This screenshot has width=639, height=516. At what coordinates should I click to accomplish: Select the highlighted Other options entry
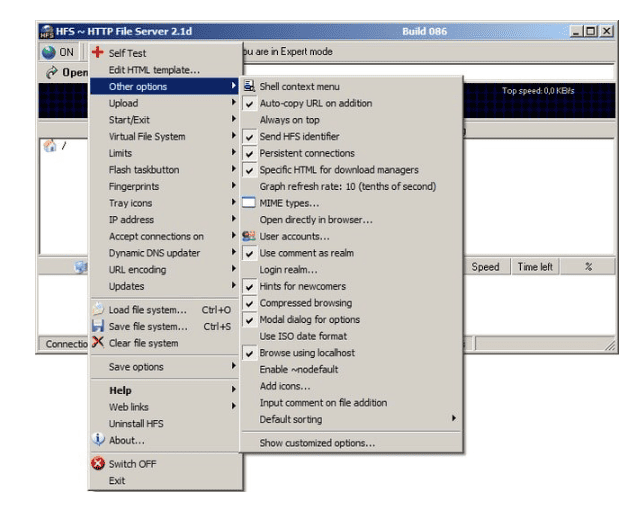click(164, 86)
